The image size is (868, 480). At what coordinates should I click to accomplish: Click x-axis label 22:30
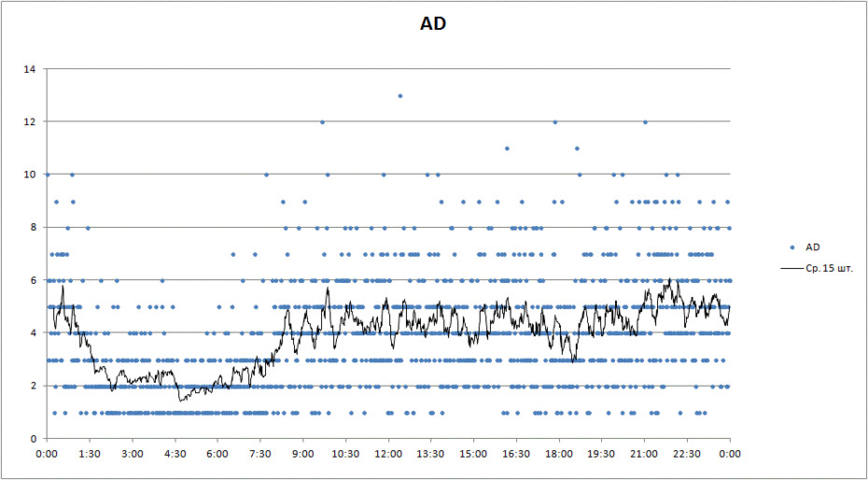tap(687, 454)
